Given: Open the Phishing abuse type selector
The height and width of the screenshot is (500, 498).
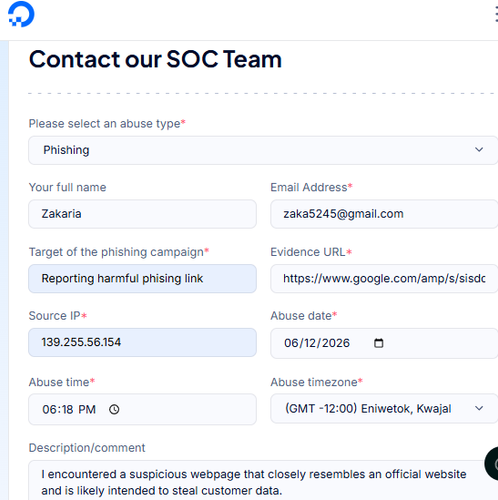Looking at the screenshot, I should point(263,150).
